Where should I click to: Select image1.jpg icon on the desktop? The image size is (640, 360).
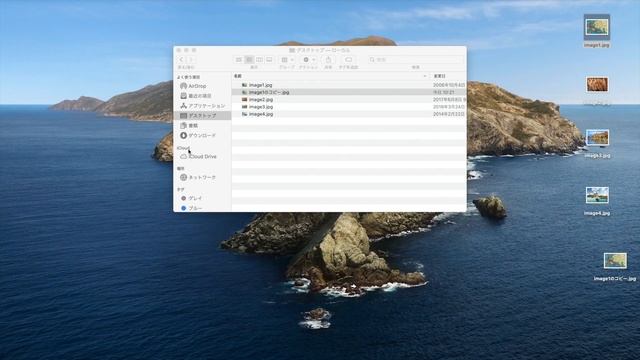click(x=597, y=28)
